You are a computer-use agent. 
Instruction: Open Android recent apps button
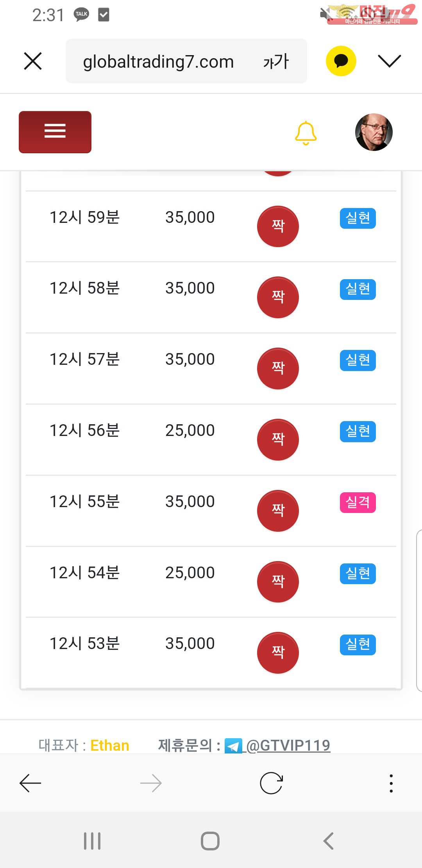[x=92, y=841]
